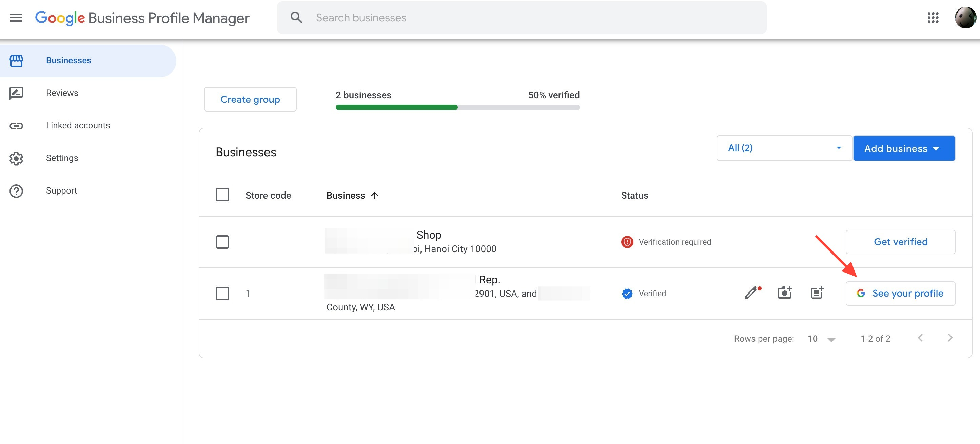The image size is (980, 444).
Task: Open Settings in the sidebar
Action: [88, 158]
